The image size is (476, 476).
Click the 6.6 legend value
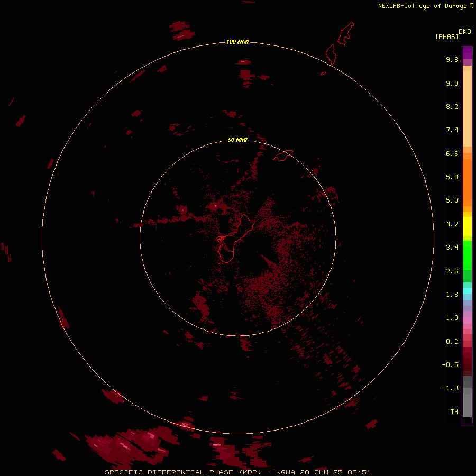click(x=452, y=153)
